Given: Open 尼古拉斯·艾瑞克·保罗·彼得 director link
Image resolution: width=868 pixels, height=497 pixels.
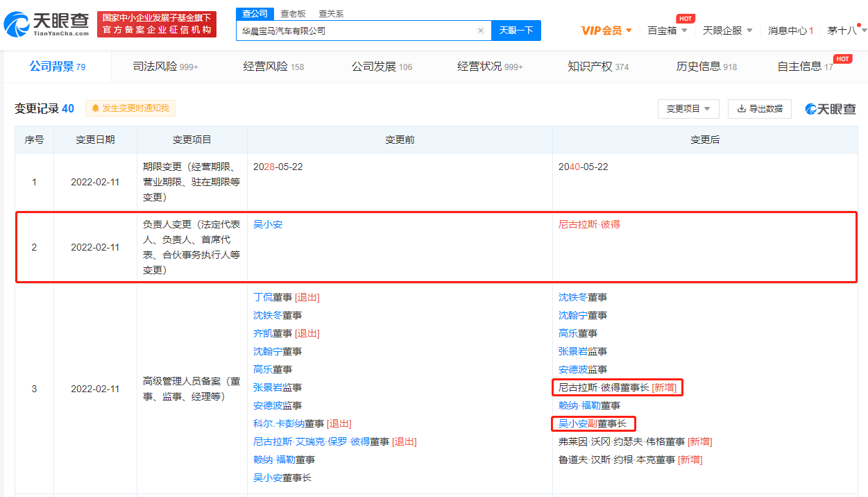Looking at the screenshot, I should (312, 441).
